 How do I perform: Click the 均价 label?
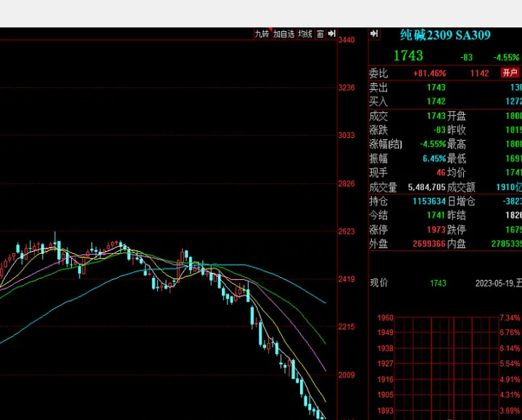pyautogui.click(x=457, y=173)
